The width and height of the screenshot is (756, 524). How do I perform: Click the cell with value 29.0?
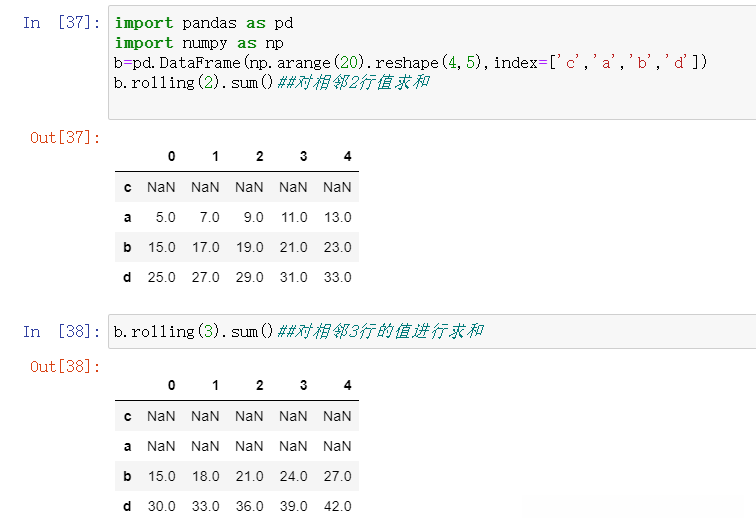[x=250, y=278]
